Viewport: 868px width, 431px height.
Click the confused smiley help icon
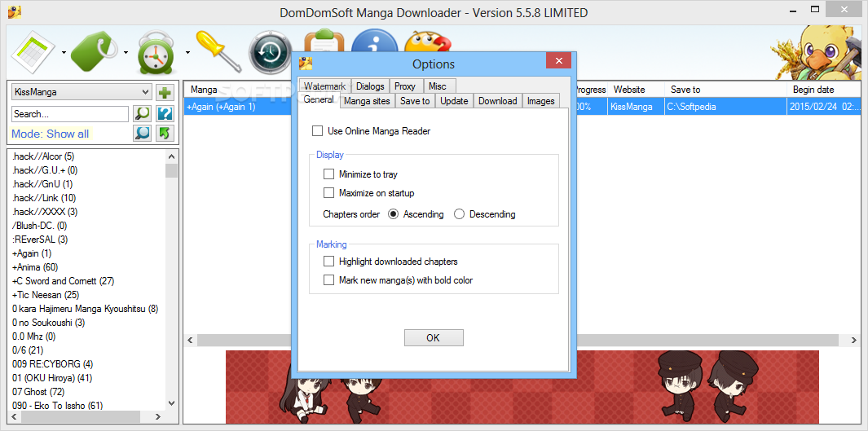427,42
